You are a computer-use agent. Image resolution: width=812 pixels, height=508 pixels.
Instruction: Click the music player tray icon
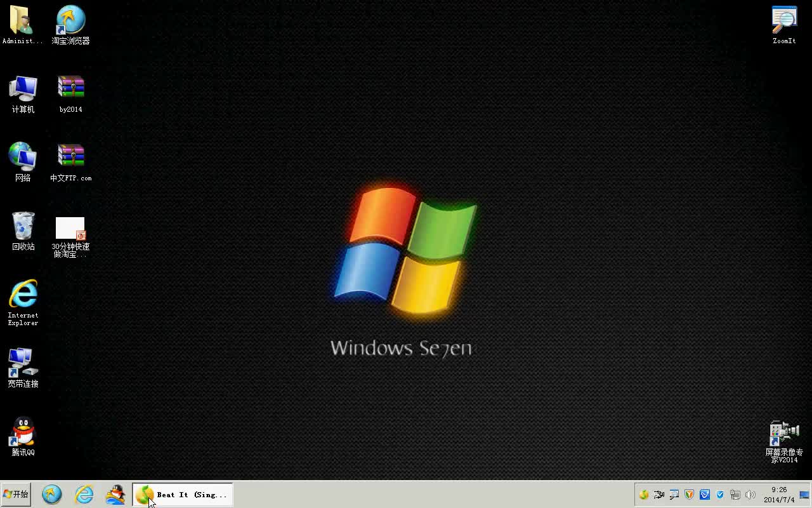pos(644,495)
